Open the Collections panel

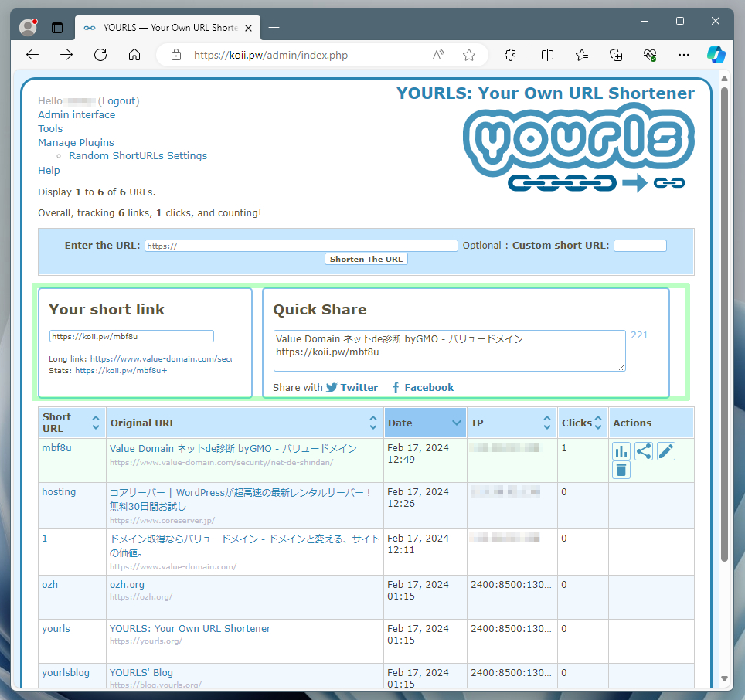point(616,55)
